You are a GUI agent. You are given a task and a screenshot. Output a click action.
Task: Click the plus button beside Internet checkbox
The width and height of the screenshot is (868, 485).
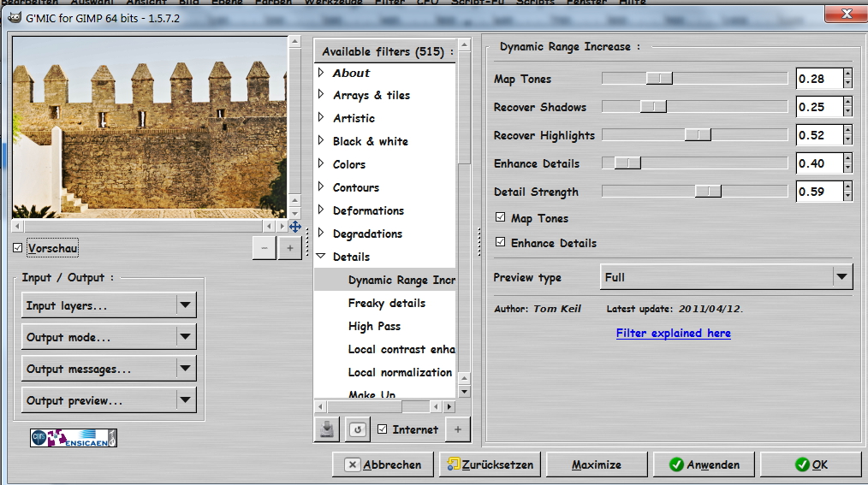point(458,429)
